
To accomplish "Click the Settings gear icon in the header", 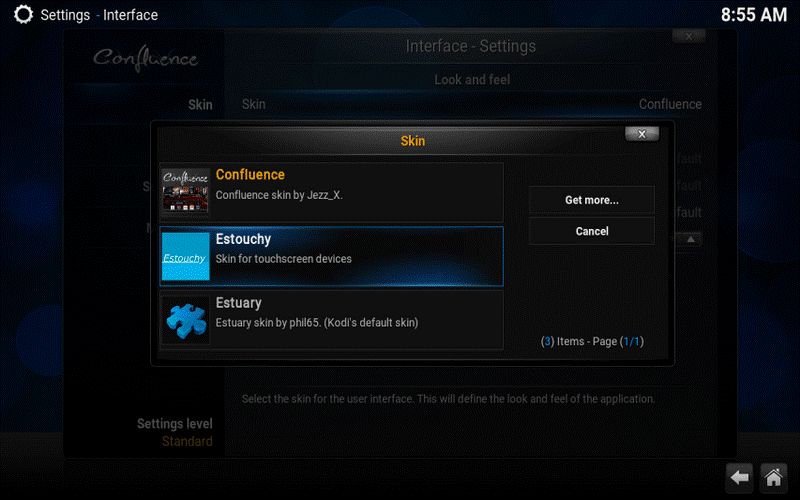I will (23, 15).
